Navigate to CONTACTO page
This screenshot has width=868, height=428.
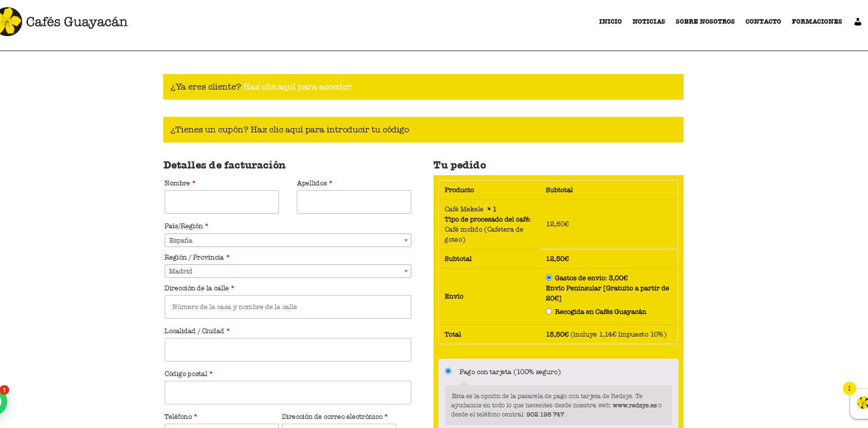click(x=763, y=22)
